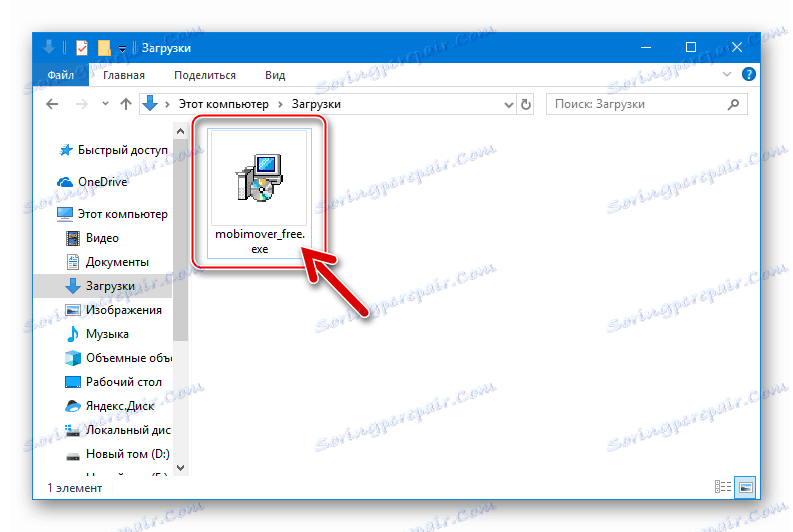Close the Загрузки window
The height and width of the screenshot is (532, 793).
737,48
